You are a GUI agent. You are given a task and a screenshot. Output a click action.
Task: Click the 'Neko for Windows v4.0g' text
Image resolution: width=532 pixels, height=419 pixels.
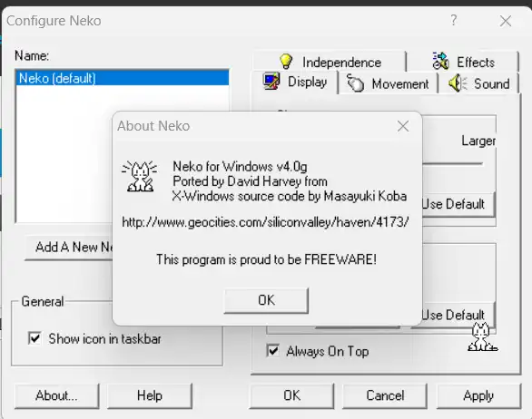(x=240, y=167)
